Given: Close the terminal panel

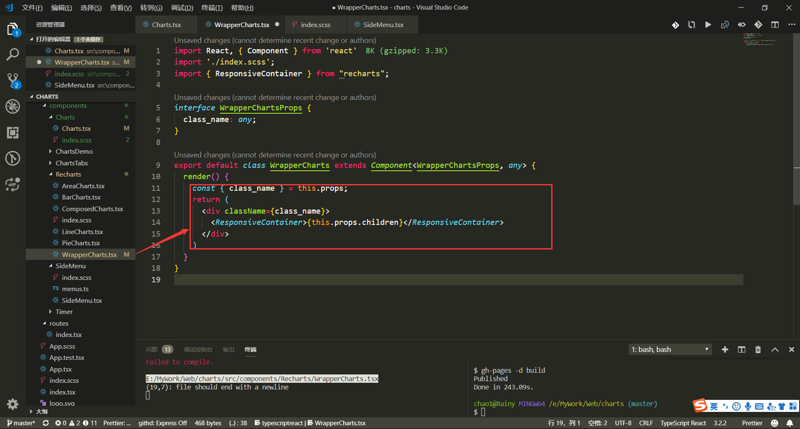Looking at the screenshot, I should point(791,349).
